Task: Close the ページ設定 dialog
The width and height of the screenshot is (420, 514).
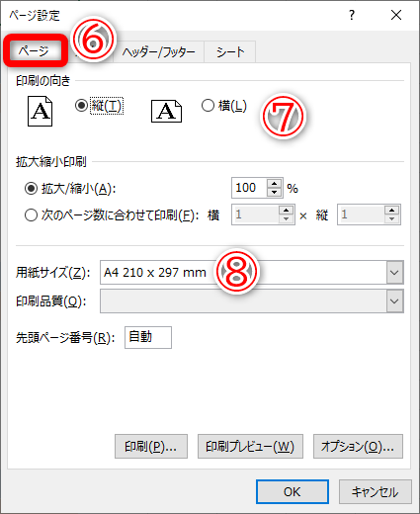Action: pos(396,15)
